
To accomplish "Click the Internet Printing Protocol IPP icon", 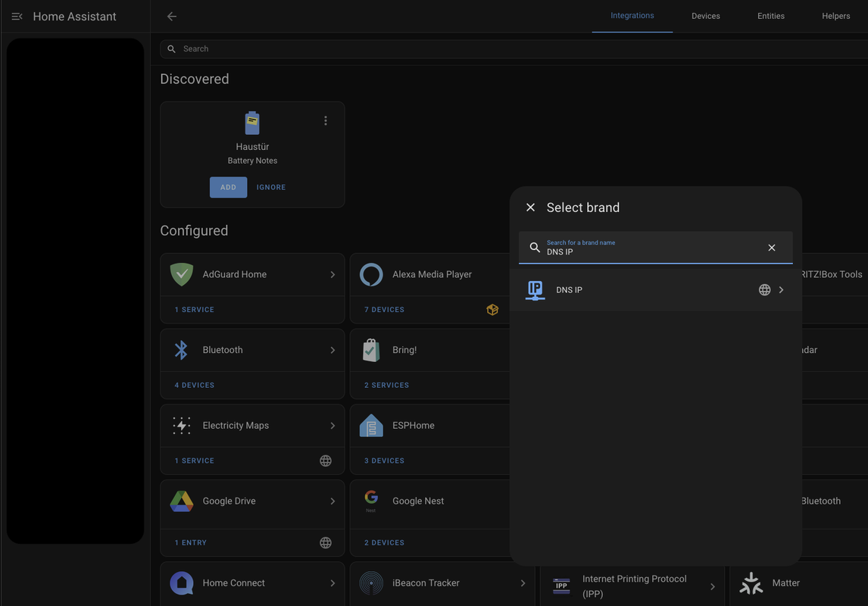I will point(561,586).
